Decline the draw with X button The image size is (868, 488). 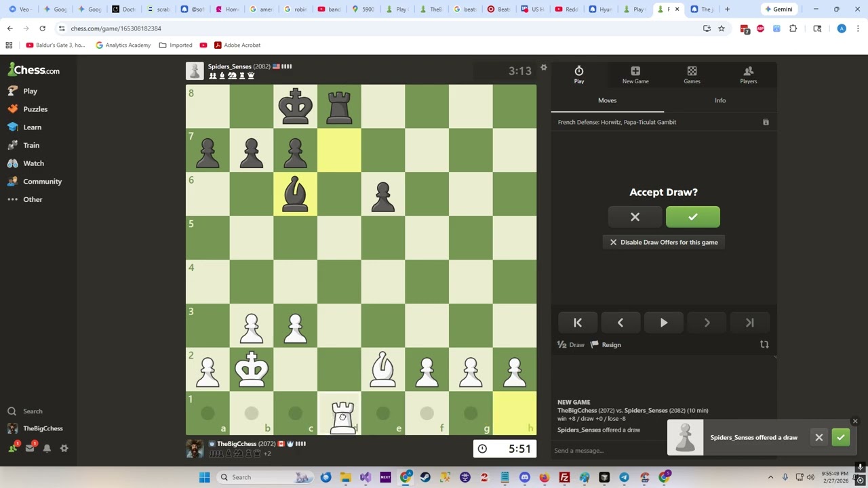pyautogui.click(x=635, y=217)
